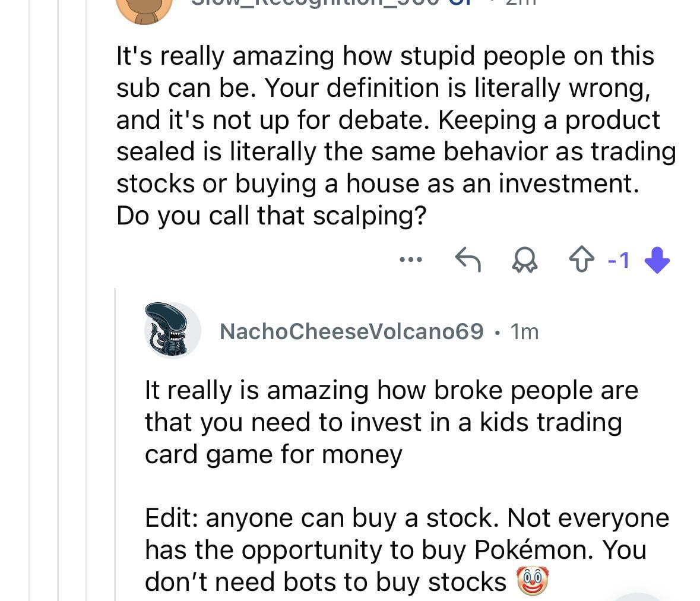Open NachoCheeseVolcano69's profile via username
The width and height of the screenshot is (700, 601).
[351, 331]
